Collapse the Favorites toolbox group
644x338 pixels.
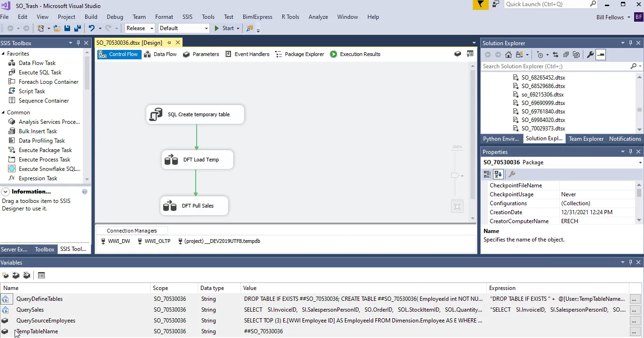(x=3, y=54)
